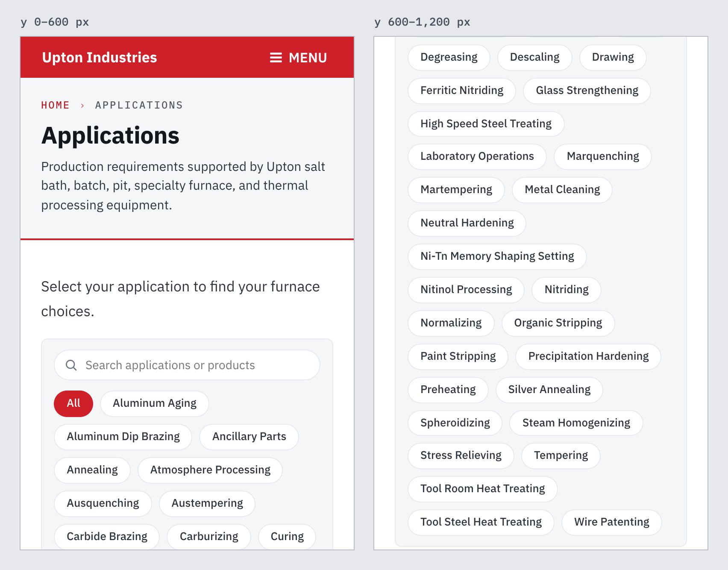Select the Normalizing chip
This screenshot has width=728, height=570.
pyautogui.click(x=451, y=323)
